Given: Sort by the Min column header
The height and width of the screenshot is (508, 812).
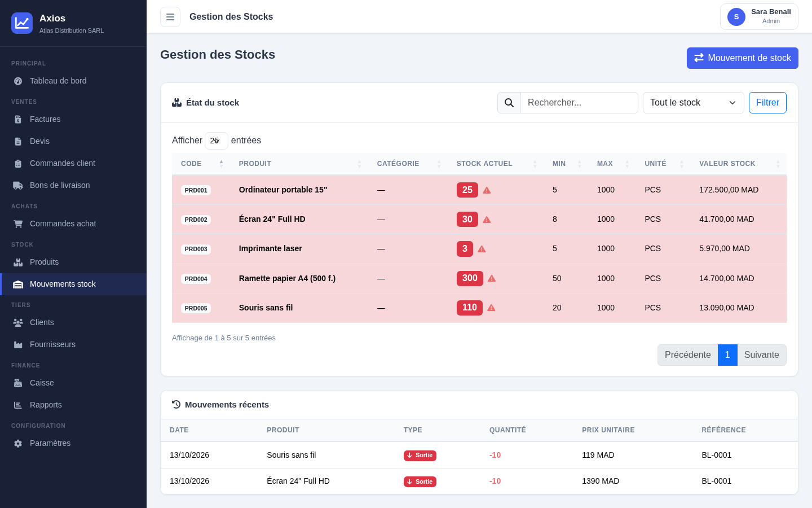Looking at the screenshot, I should (566, 164).
